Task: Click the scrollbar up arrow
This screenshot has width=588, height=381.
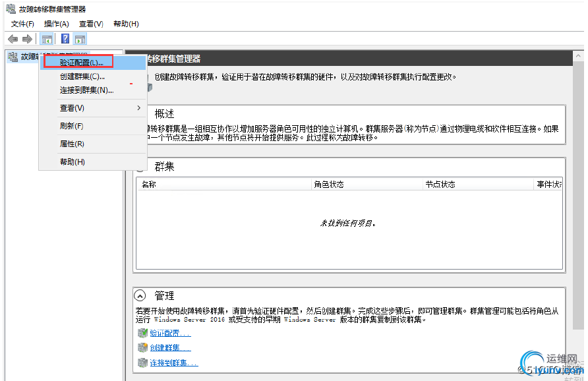Action: pyautogui.click(x=578, y=56)
